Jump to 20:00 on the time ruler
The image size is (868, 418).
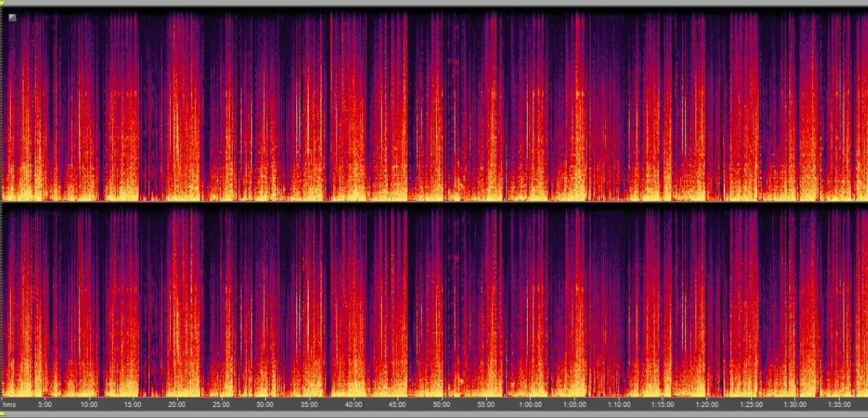177,405
